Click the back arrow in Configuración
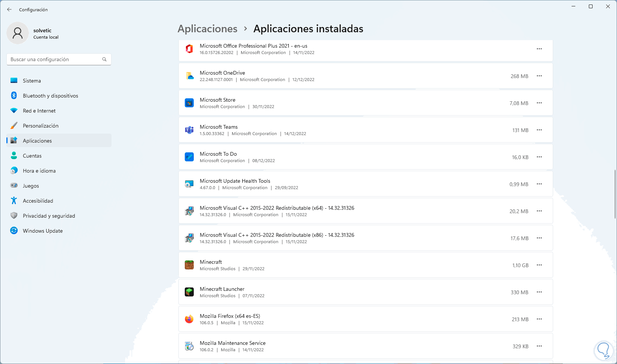 coord(9,9)
